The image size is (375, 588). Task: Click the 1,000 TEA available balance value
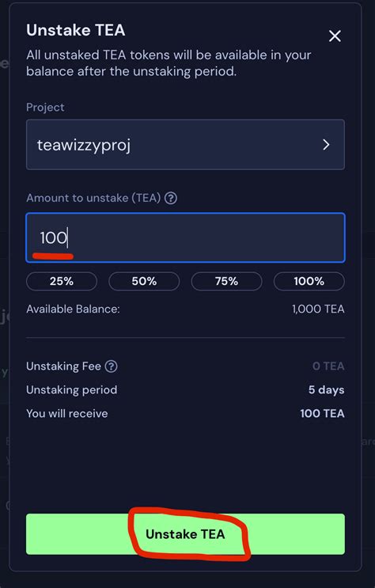coord(318,309)
